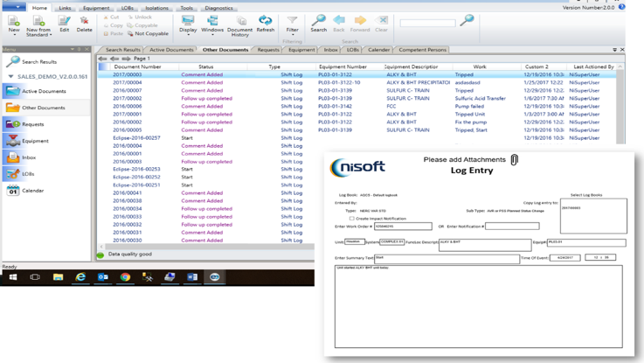Switch to the Isolations ribbon tab
This screenshot has width=644, height=363.
(x=156, y=8)
